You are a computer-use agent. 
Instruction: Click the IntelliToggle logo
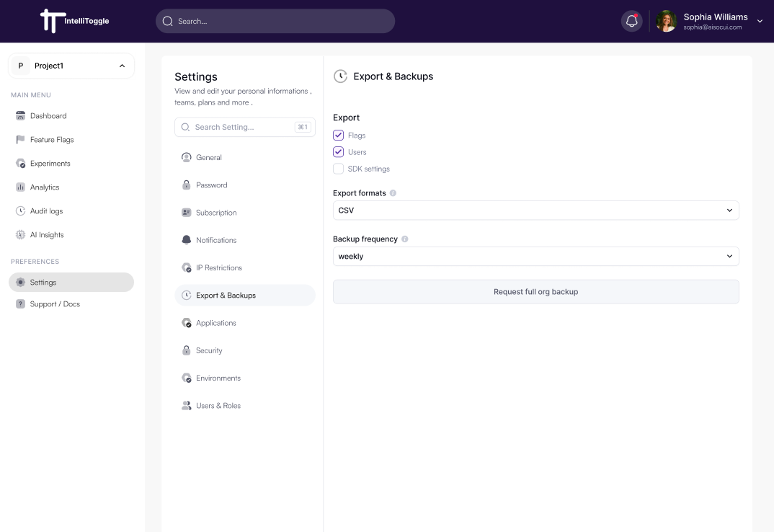pos(75,21)
